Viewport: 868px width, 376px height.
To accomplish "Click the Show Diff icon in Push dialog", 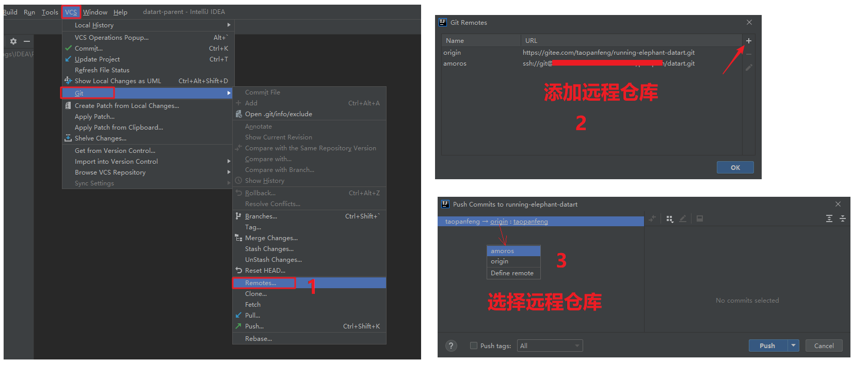I will (x=652, y=218).
